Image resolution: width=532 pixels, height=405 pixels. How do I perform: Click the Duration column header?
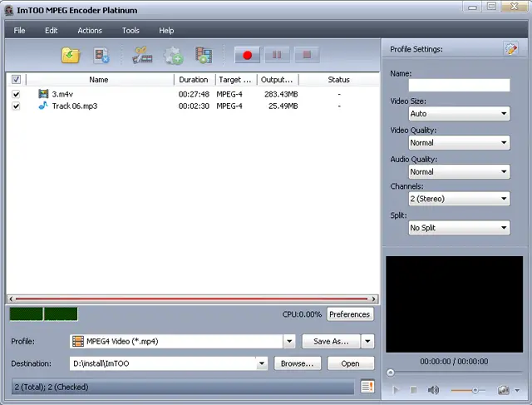195,80
